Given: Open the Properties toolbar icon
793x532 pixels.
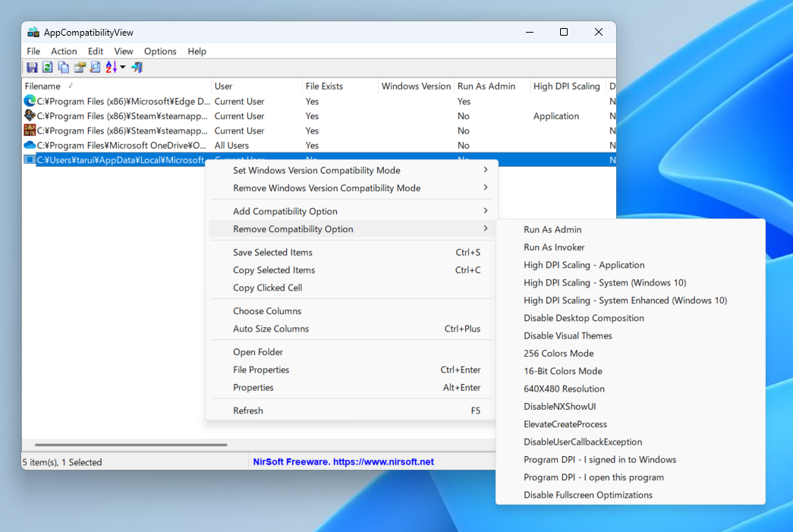Looking at the screenshot, I should (80, 68).
